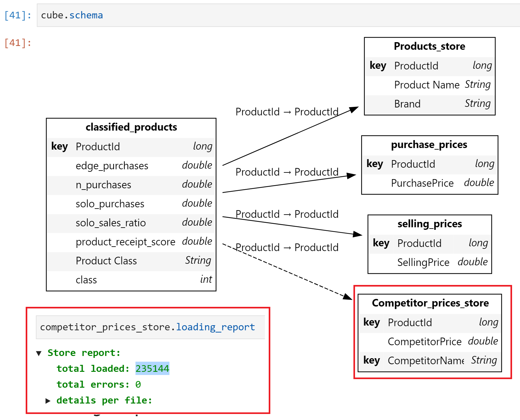Click the Store report: heading text
Image resolution: width=520 pixels, height=420 pixels.
coord(84,353)
